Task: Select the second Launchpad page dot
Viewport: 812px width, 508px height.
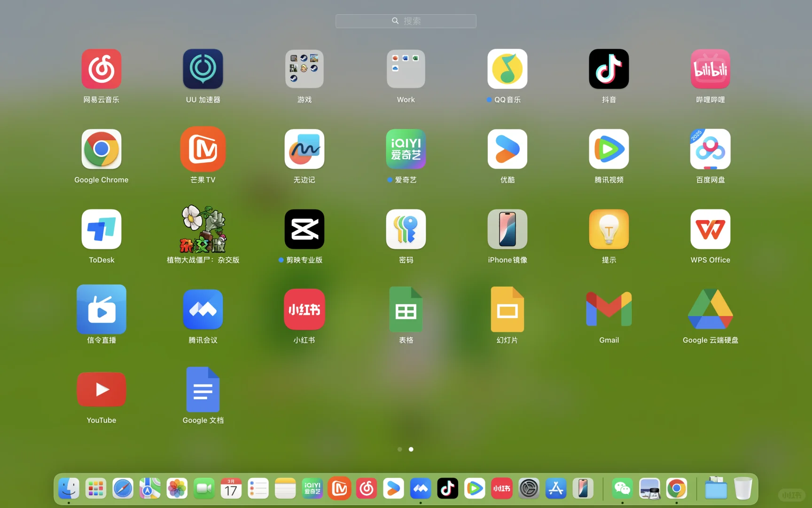Action: point(411,449)
